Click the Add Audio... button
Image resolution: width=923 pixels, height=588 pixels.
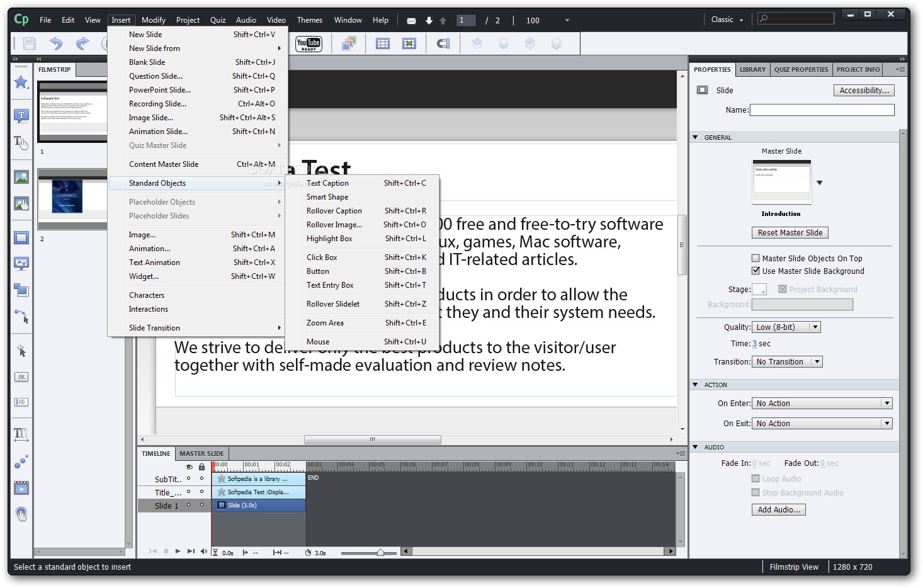point(778,510)
